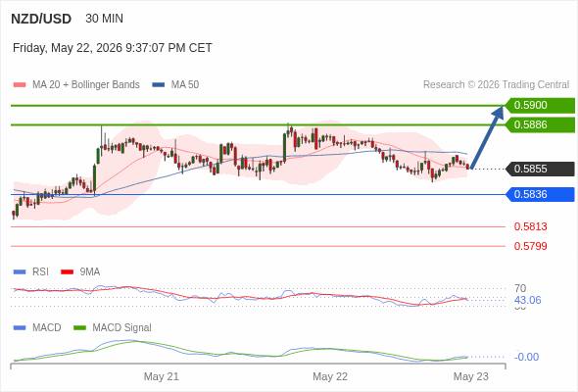Click the MA 20 + Bollinger Bands legend swatch
The width and height of the screenshot is (578, 392).
[x=20, y=85]
